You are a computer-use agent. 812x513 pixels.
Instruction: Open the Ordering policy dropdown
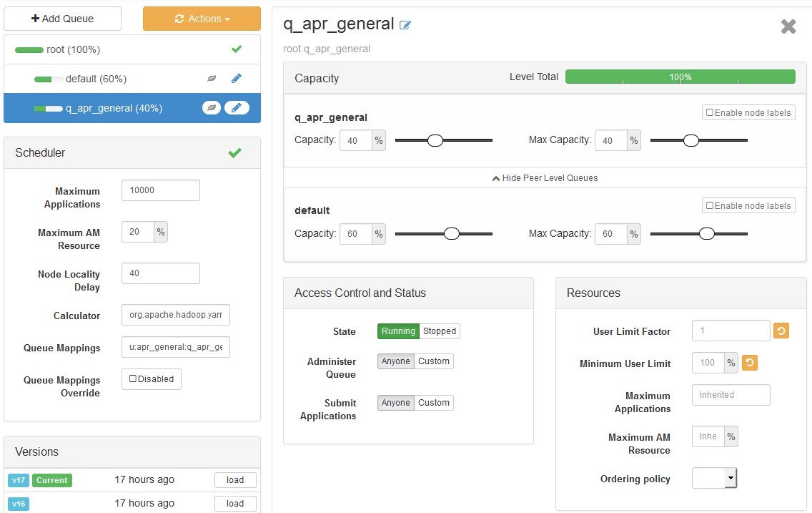713,477
